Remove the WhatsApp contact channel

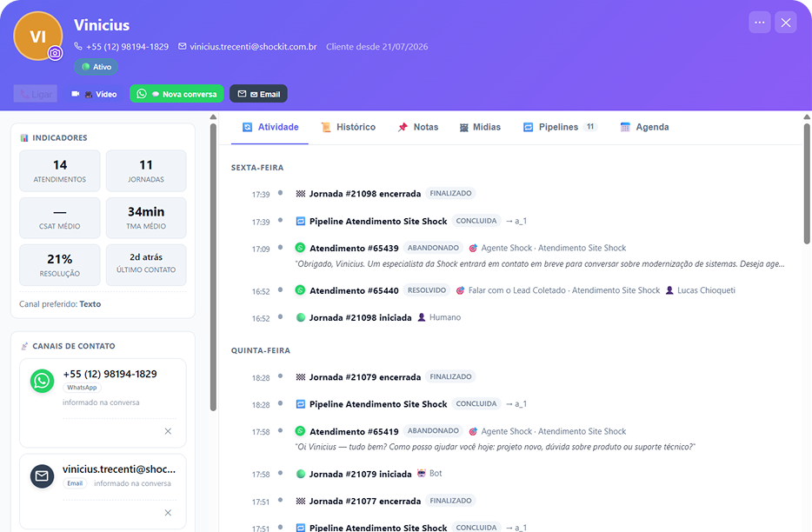tap(168, 431)
